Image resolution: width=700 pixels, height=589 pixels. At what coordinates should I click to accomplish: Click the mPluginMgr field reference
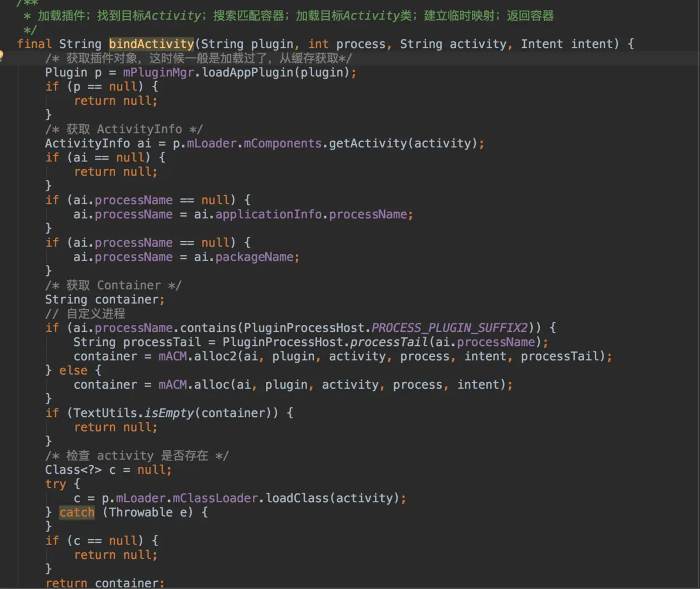pyautogui.click(x=159, y=72)
